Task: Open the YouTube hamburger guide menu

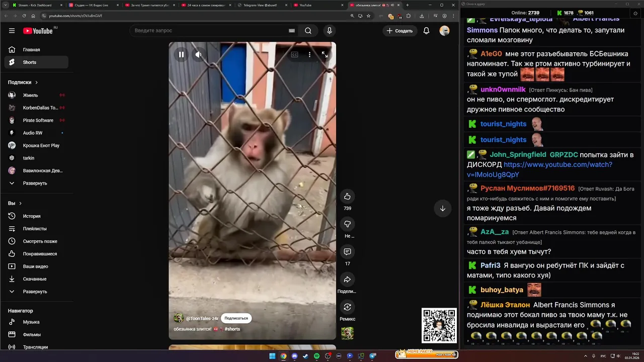Action: point(12,31)
